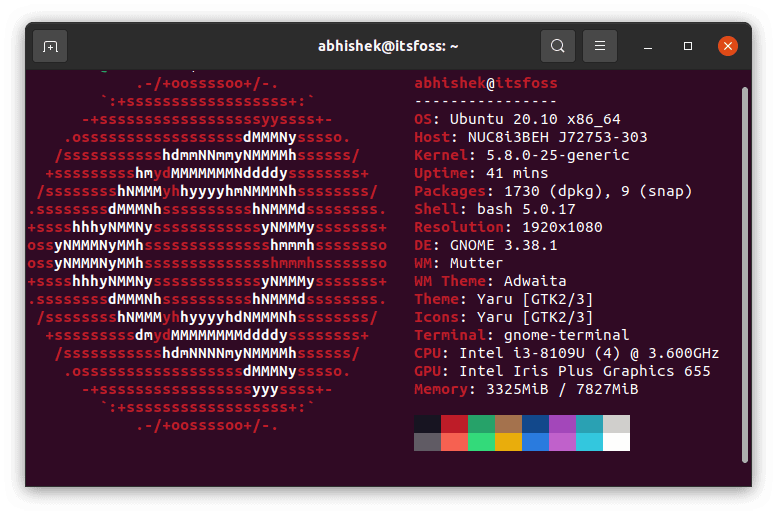
Task: Click the dark red swatch, top row
Action: 454,424
